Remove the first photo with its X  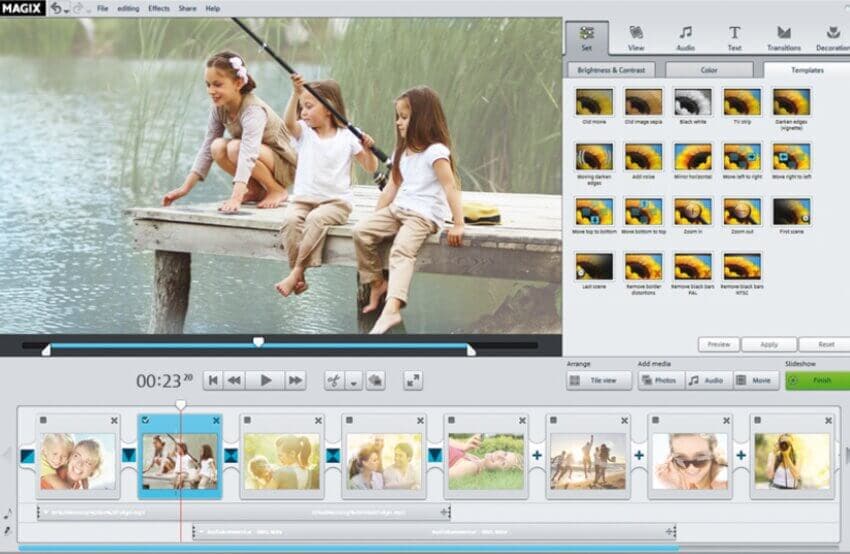click(x=114, y=421)
